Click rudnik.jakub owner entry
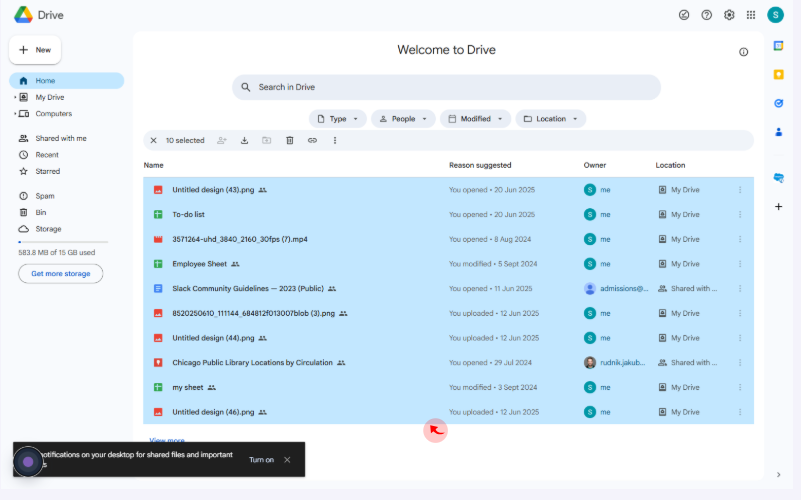The width and height of the screenshot is (801, 500). coord(615,363)
